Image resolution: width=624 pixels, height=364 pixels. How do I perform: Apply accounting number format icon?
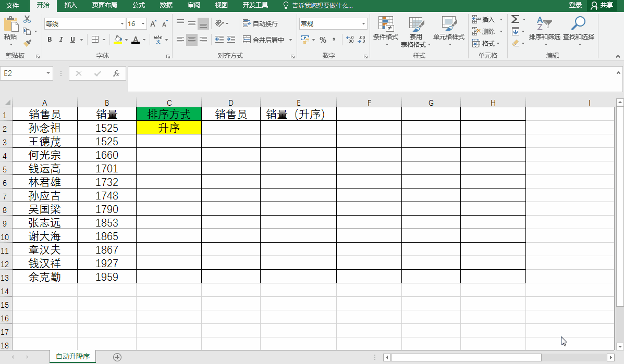click(305, 40)
